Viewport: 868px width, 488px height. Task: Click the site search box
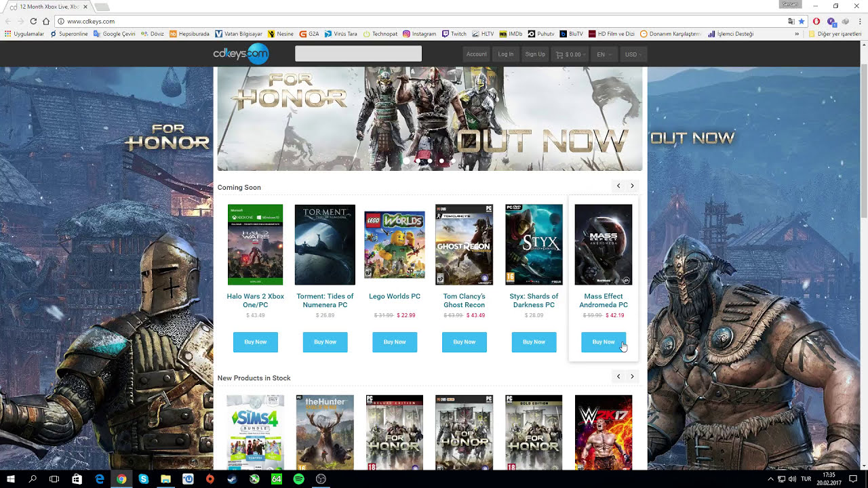358,54
